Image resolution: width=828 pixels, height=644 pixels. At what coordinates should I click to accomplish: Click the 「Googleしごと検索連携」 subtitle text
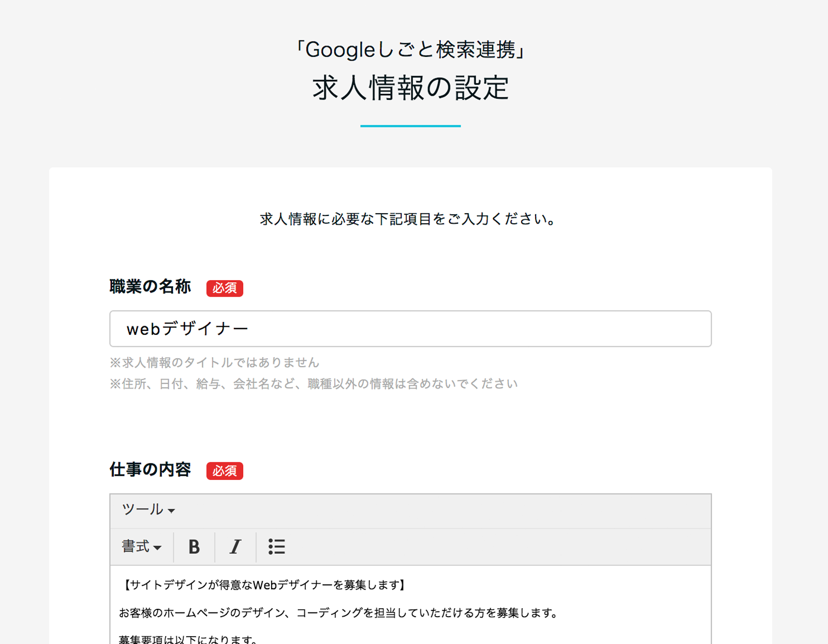click(411, 50)
